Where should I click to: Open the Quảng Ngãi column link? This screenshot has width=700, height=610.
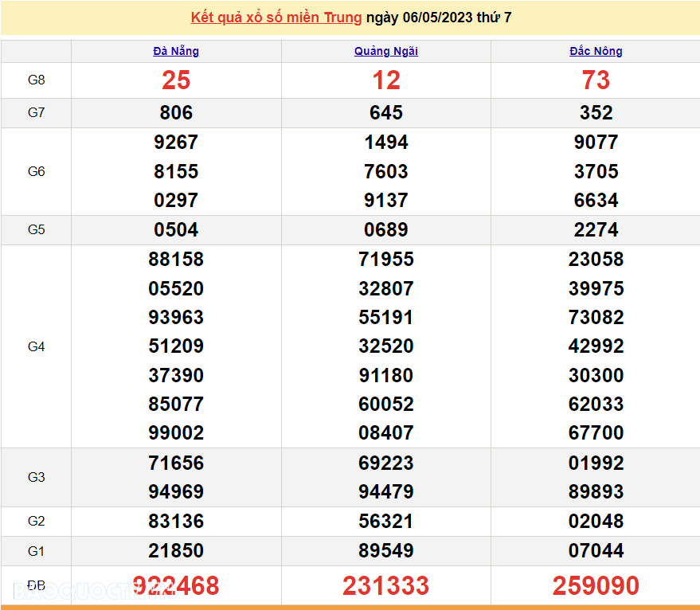[x=385, y=51]
